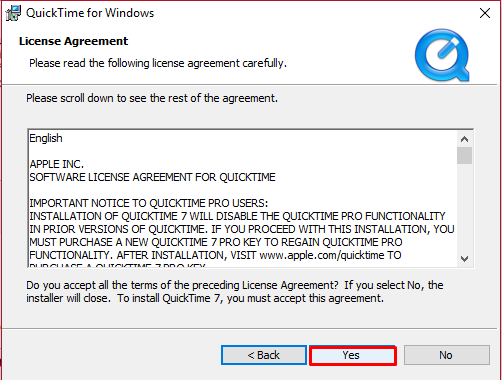Screen dimensions: 502x380
Task: Decline the agreement with the No button
Action: point(447,355)
